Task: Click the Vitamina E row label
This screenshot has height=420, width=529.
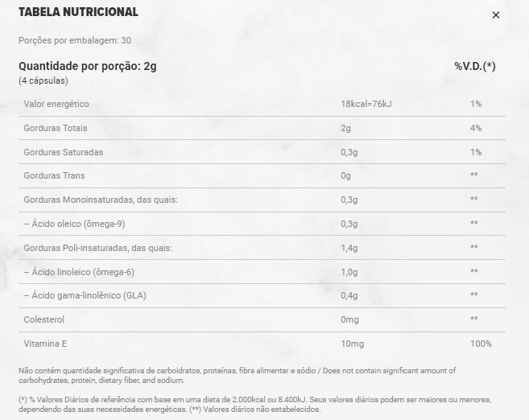Action: 45,344
